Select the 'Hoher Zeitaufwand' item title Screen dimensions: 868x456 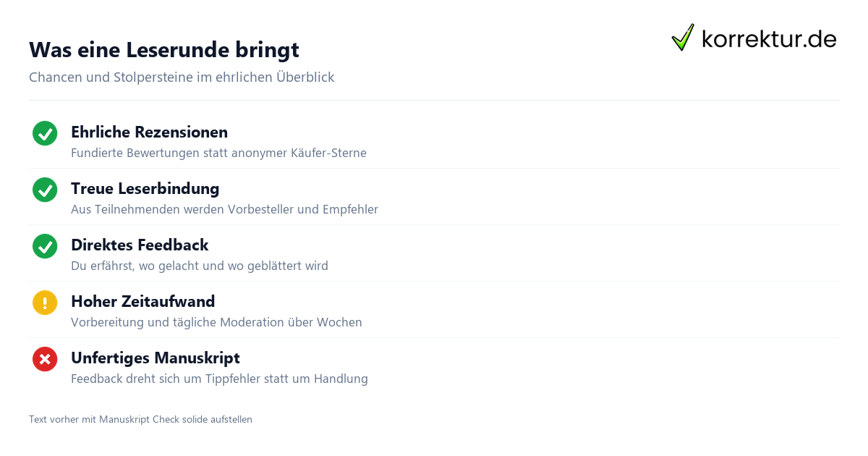(x=142, y=301)
